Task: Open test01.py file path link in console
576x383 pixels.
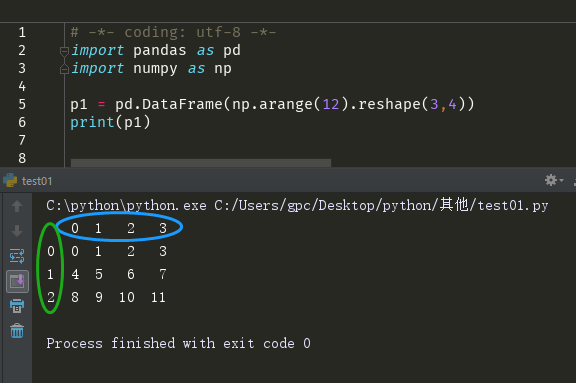Action: pos(381,205)
